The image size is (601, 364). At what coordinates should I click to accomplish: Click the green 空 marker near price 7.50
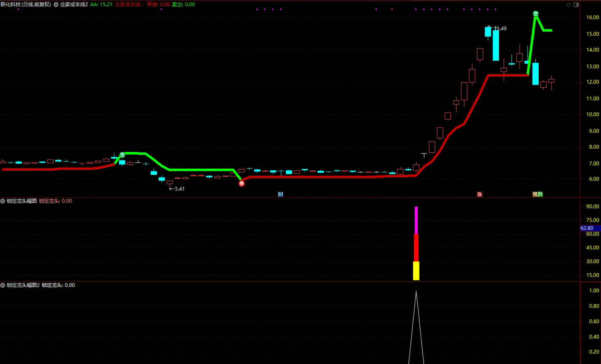click(122, 155)
